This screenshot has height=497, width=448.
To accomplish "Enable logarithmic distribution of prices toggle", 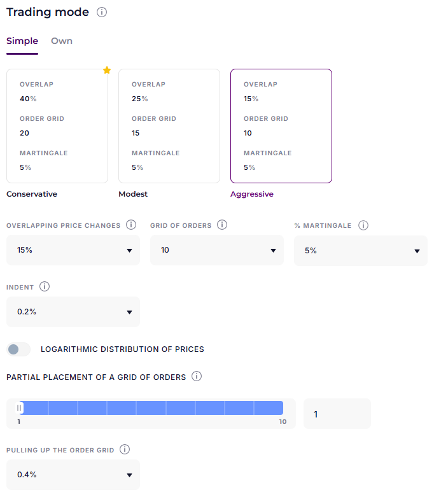I will pyautogui.click(x=18, y=349).
